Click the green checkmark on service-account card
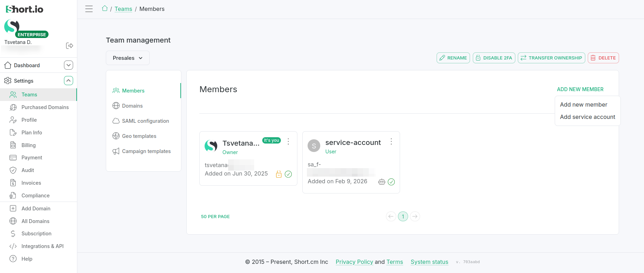The image size is (644, 273). click(391, 182)
